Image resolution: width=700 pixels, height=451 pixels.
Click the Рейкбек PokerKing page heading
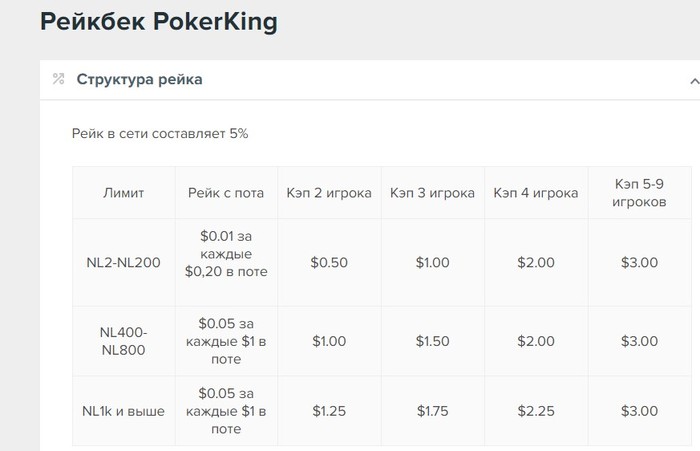coord(159,22)
